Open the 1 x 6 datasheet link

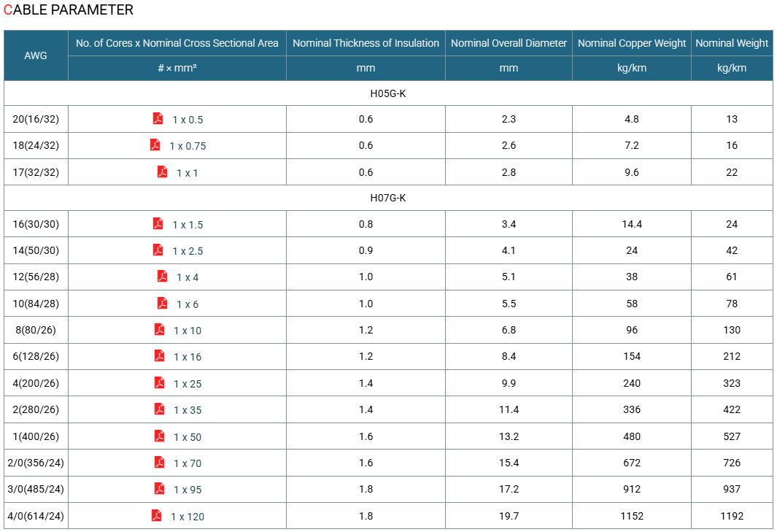point(188,304)
